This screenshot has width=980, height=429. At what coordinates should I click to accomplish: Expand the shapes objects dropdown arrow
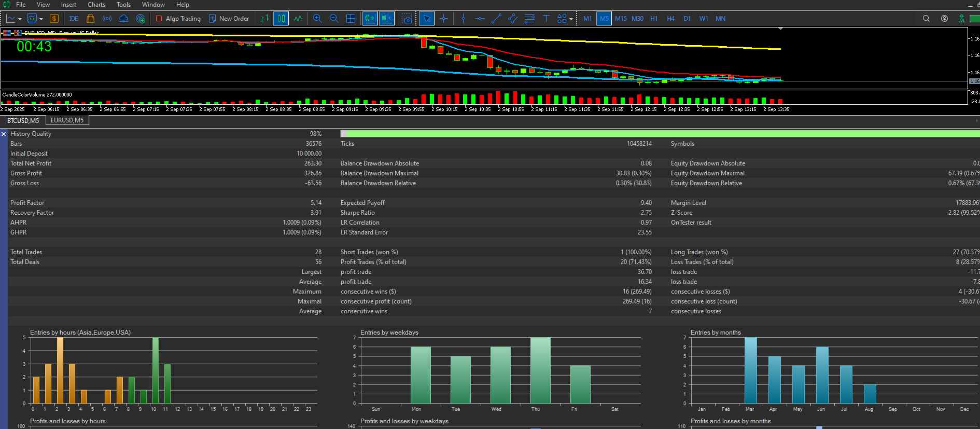[x=571, y=19]
